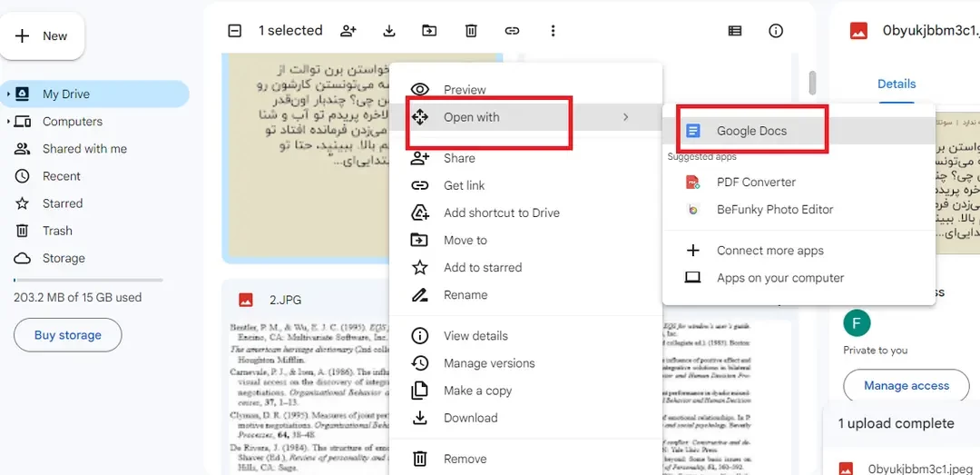Click the 1 upload complete header
Image resolution: width=980 pixels, height=475 pixels.
897,423
